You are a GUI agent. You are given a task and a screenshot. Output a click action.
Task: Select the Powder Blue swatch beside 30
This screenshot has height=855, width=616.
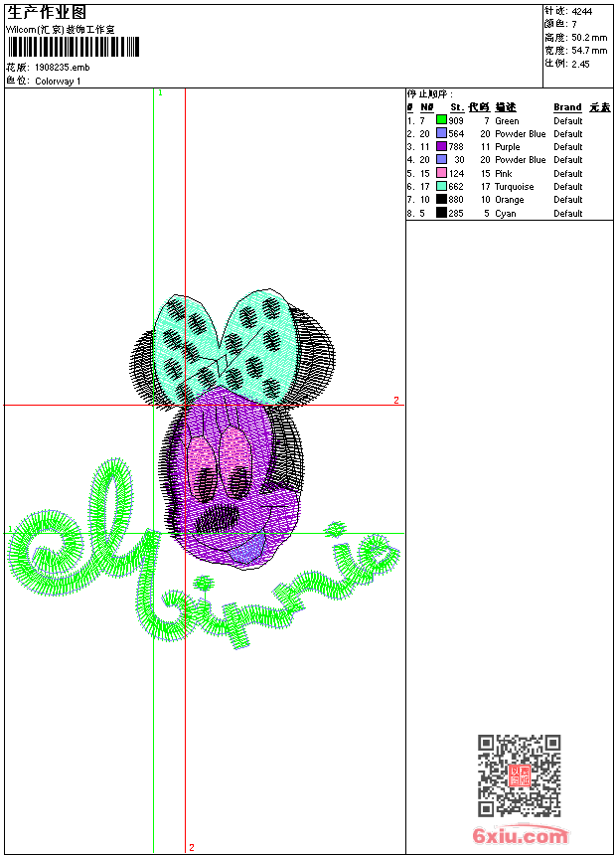[441, 159]
